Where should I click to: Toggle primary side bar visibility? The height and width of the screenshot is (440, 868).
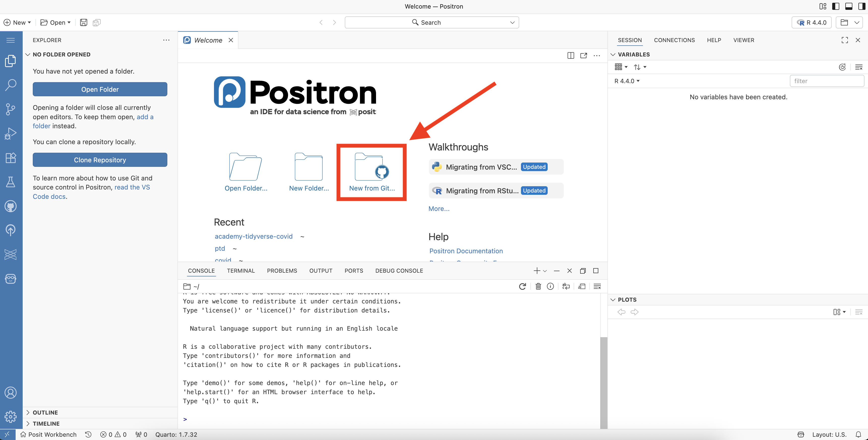click(836, 6)
